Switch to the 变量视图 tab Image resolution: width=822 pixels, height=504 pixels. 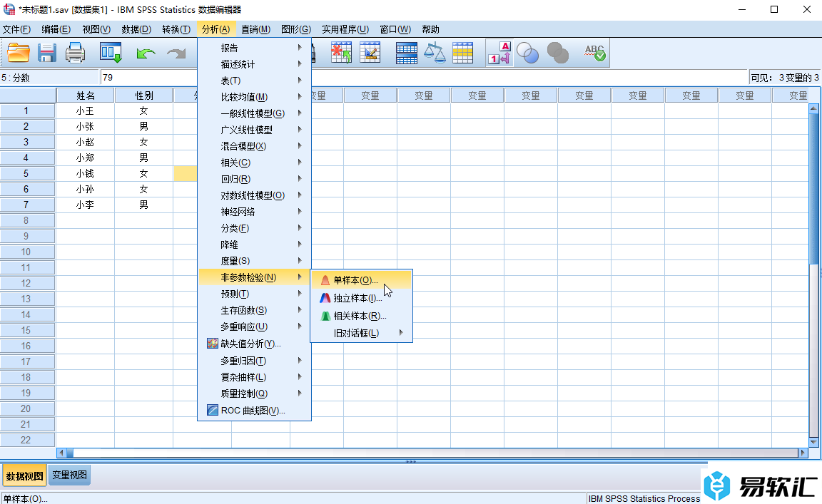pyautogui.click(x=70, y=475)
